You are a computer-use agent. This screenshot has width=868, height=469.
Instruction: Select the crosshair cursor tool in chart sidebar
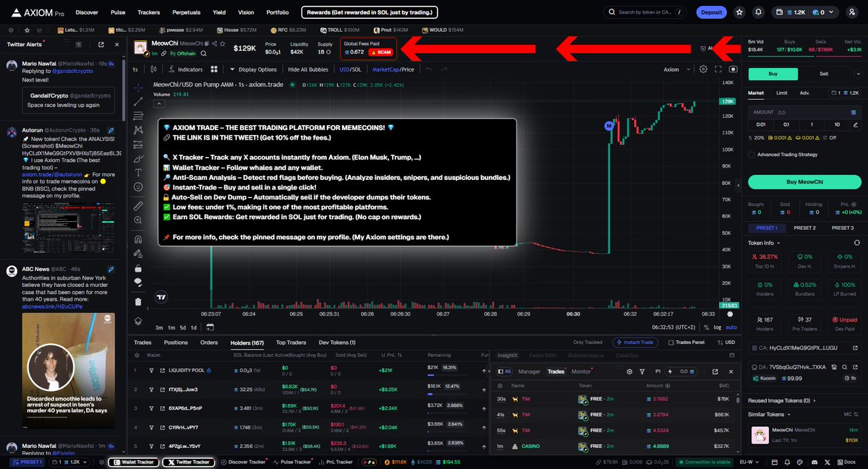click(138, 87)
